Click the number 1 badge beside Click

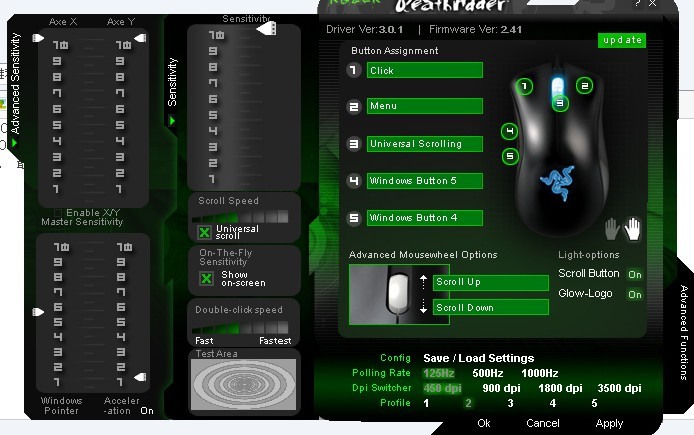coord(354,70)
